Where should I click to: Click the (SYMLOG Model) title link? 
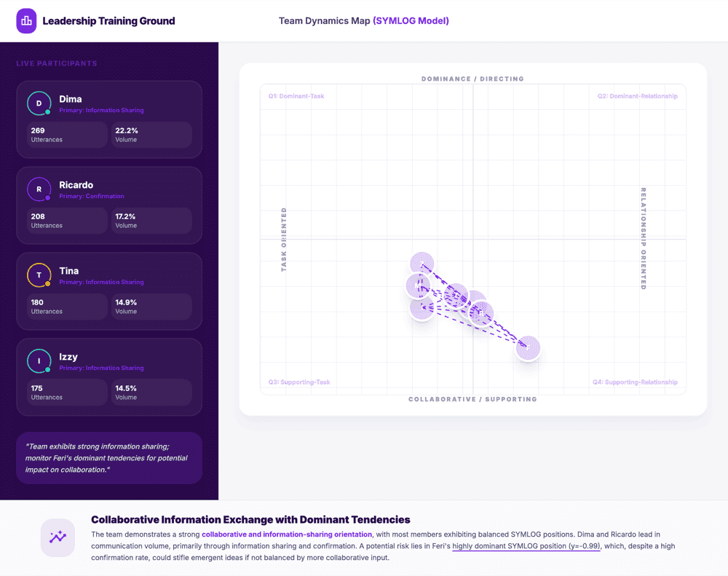tap(411, 21)
